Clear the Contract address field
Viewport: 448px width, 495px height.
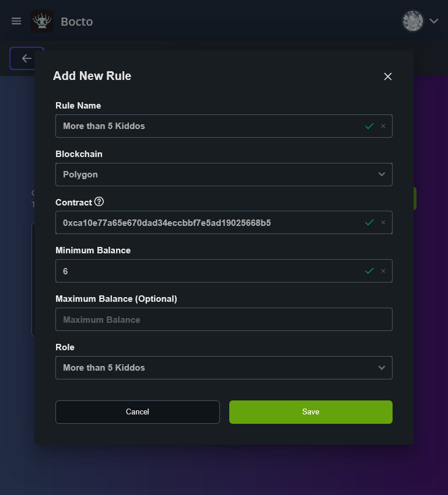pos(383,222)
